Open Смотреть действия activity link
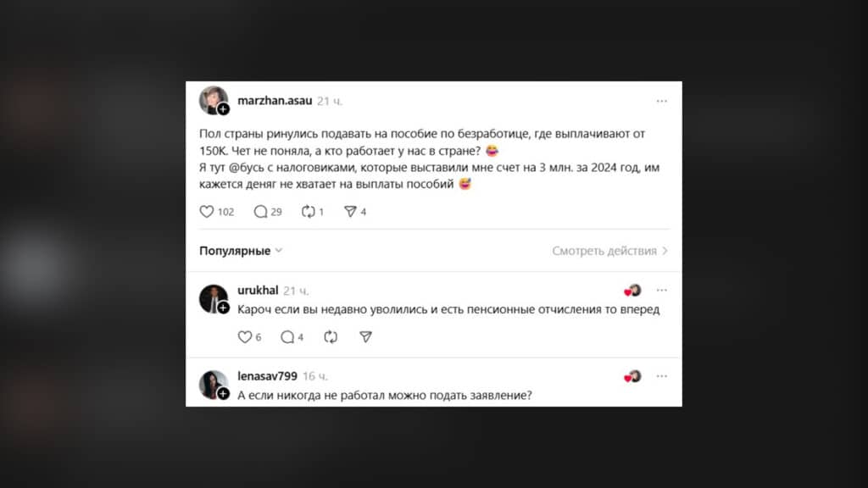The image size is (868, 488). click(610, 251)
